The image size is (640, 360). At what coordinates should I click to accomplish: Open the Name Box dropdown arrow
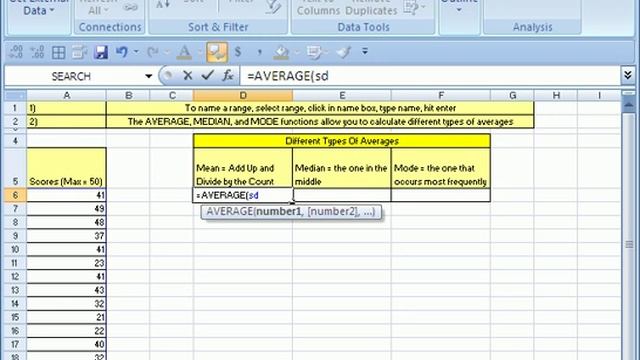coord(149,76)
